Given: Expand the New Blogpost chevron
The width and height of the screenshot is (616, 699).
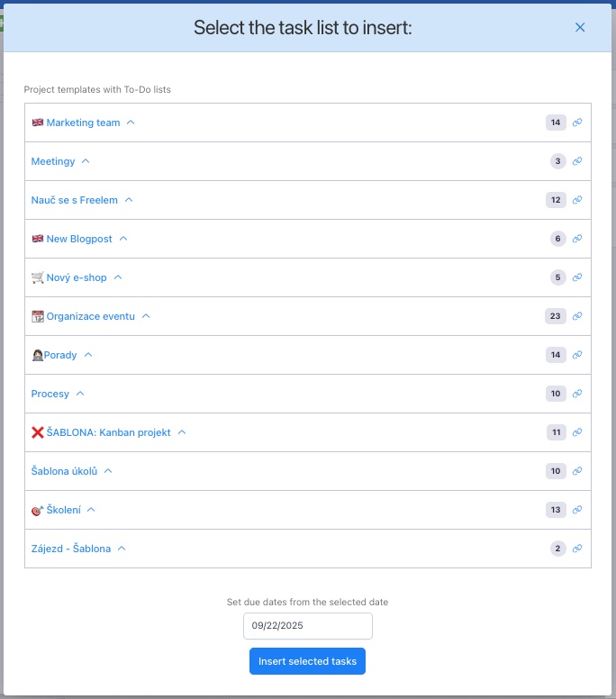Looking at the screenshot, I should pyautogui.click(x=123, y=239).
